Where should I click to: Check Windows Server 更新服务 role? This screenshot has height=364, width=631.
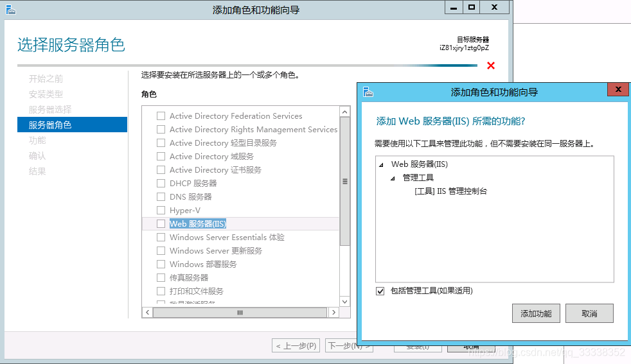161,250
